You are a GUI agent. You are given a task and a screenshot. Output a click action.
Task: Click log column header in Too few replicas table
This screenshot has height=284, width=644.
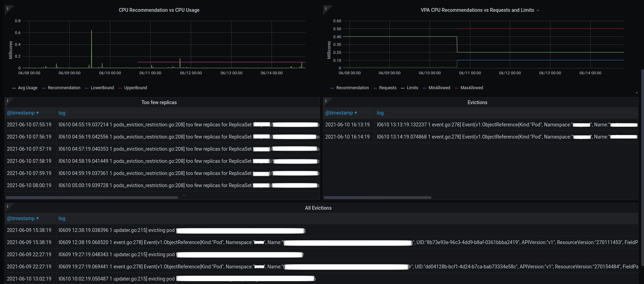click(62, 113)
